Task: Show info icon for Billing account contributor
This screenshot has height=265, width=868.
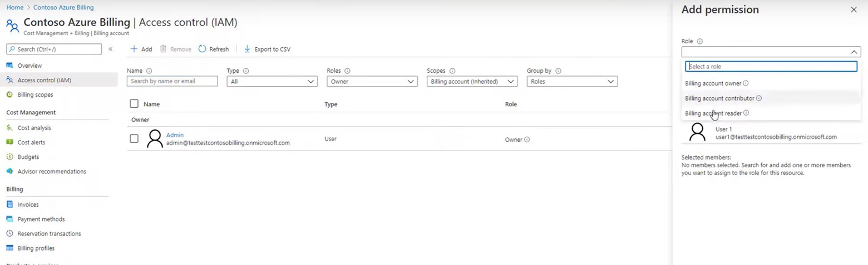Action: [x=759, y=98]
